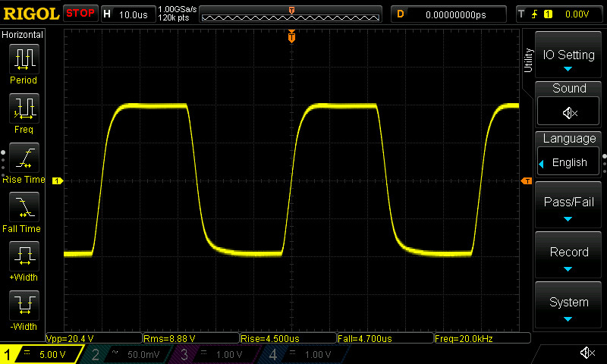
Task: Enable channel 4 at 1.00 V
Action: pos(303,354)
